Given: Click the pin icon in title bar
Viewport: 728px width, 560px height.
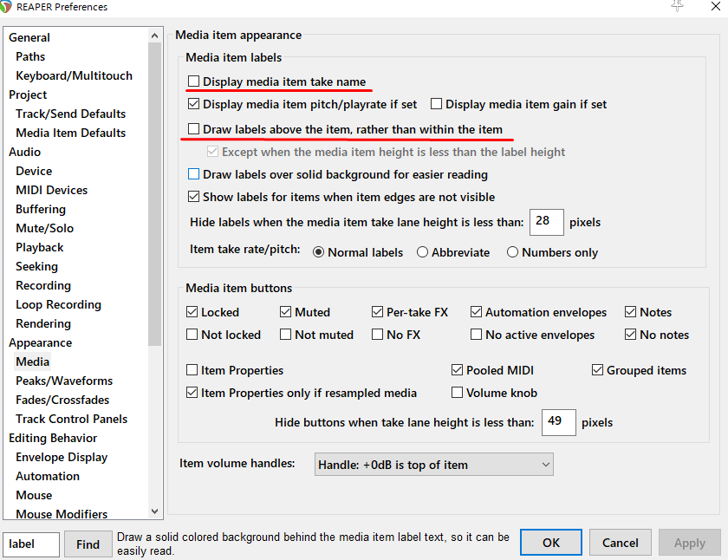Looking at the screenshot, I should tap(678, 6).
